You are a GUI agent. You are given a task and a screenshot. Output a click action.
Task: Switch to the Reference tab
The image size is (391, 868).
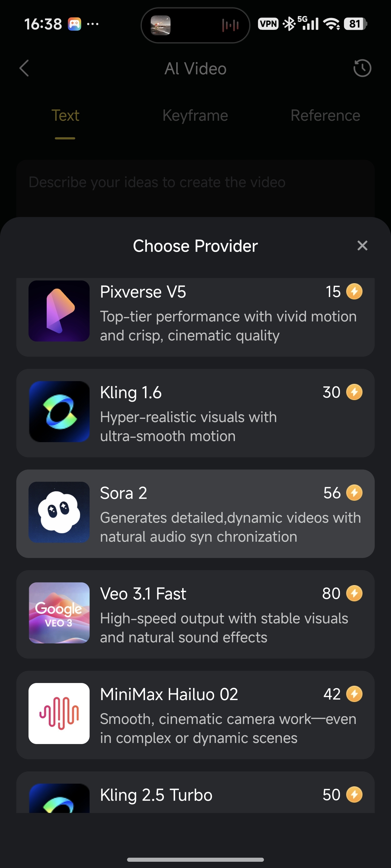[x=326, y=116]
